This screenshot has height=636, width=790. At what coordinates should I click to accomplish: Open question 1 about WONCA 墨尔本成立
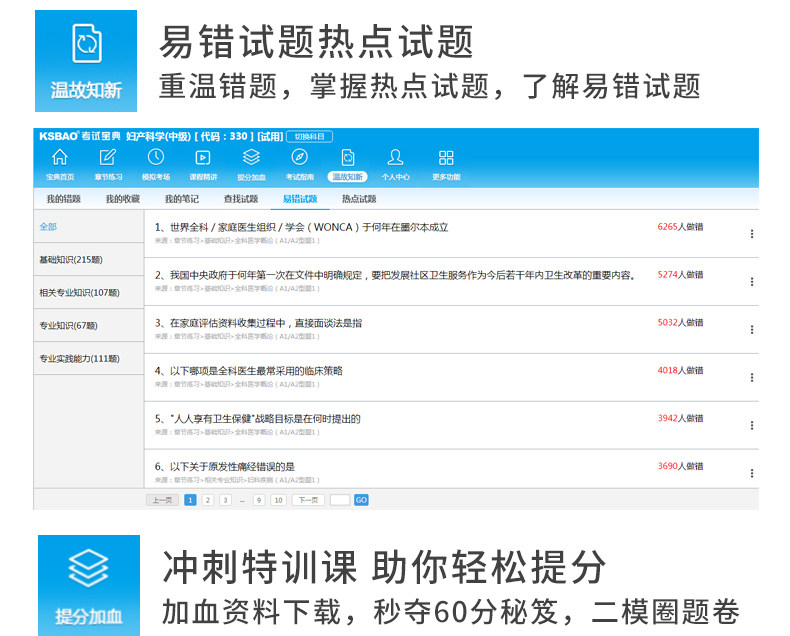point(301,227)
